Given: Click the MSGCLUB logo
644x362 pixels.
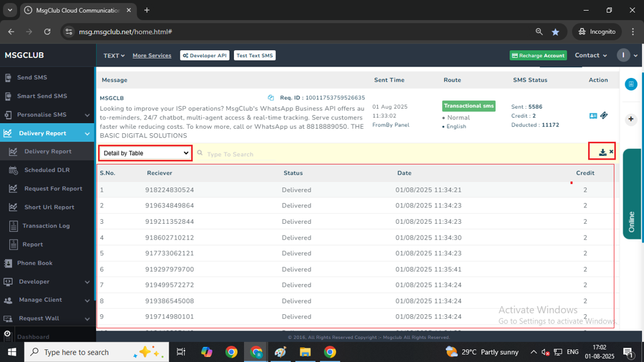Looking at the screenshot, I should click(25, 55).
